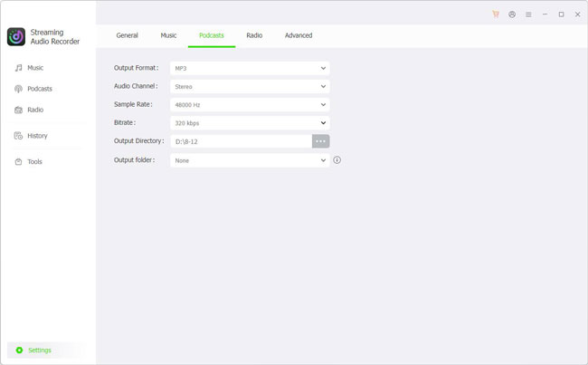
Task: Switch to the Music settings tab
Action: 168,35
